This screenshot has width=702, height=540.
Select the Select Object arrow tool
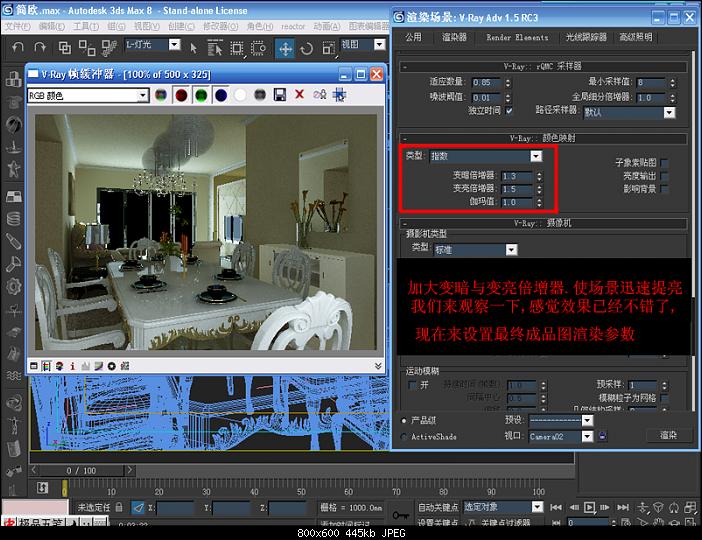click(x=193, y=48)
